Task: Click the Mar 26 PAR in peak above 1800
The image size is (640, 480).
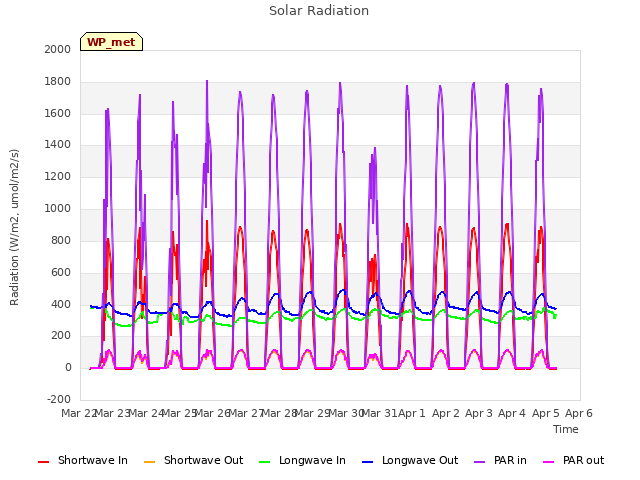Action: tap(207, 82)
